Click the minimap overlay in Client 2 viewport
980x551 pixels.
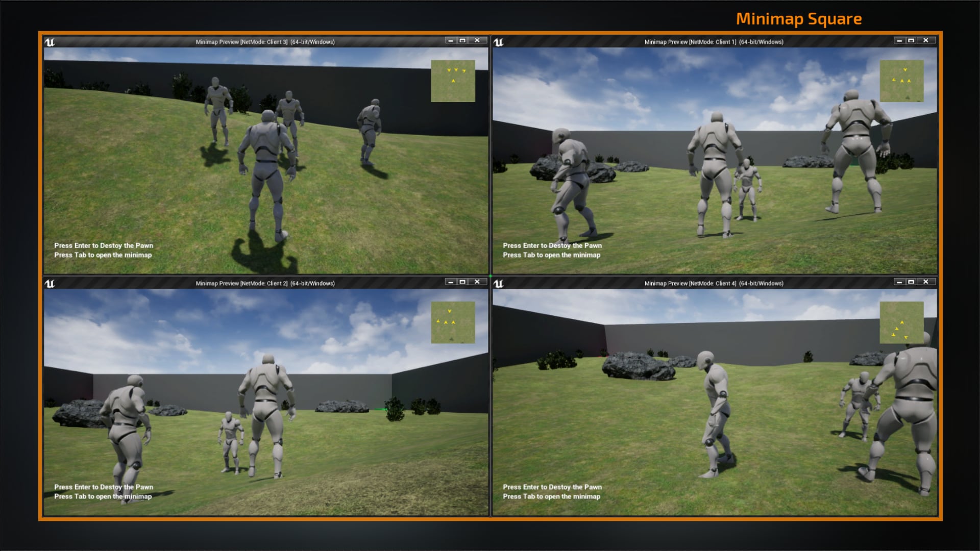pos(453,323)
